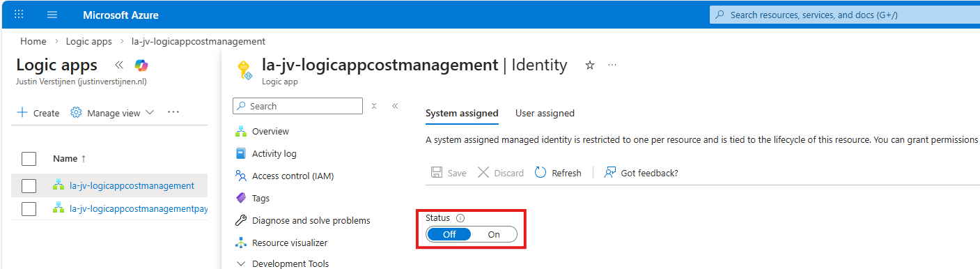Click the la-jv-logicappcostmanagement breadcrumb
The image size is (980, 269).
pyautogui.click(x=199, y=41)
